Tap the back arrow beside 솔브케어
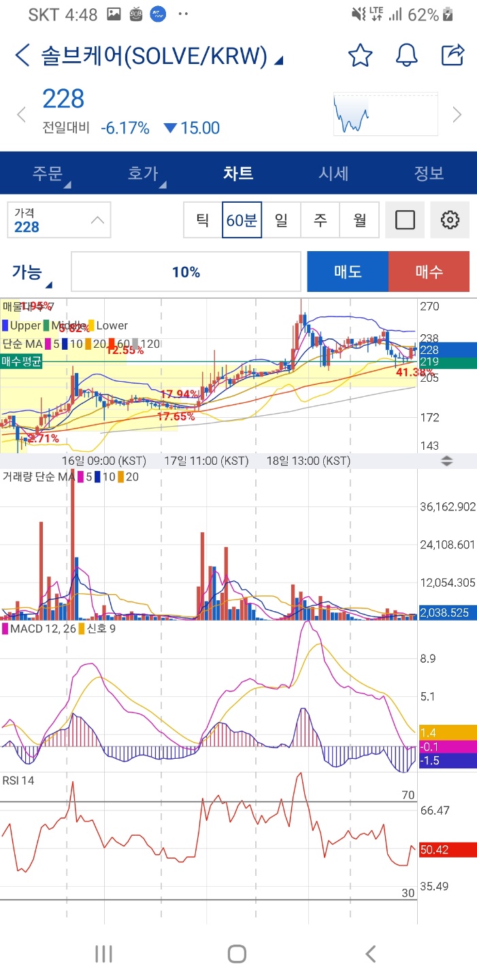This screenshot has width=477, height=980. coord(22,56)
